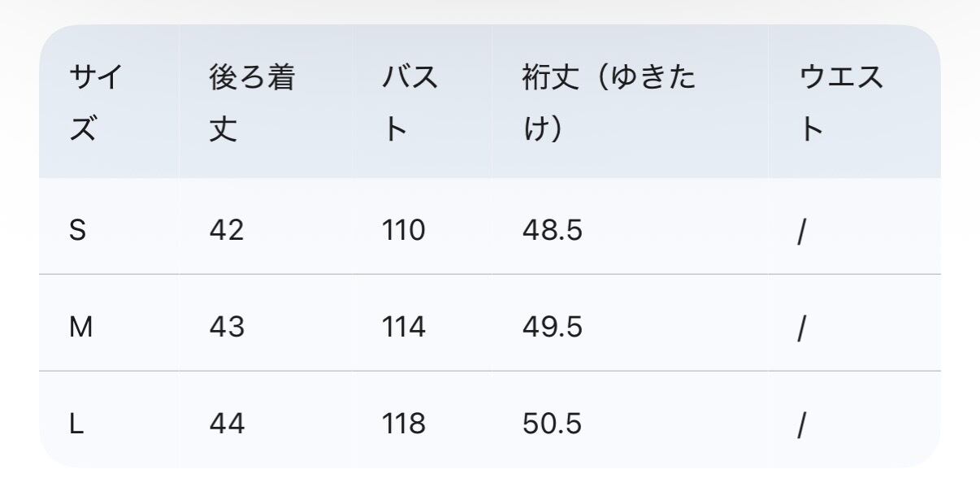Select bust value 110
980x500 pixels.
tap(404, 231)
